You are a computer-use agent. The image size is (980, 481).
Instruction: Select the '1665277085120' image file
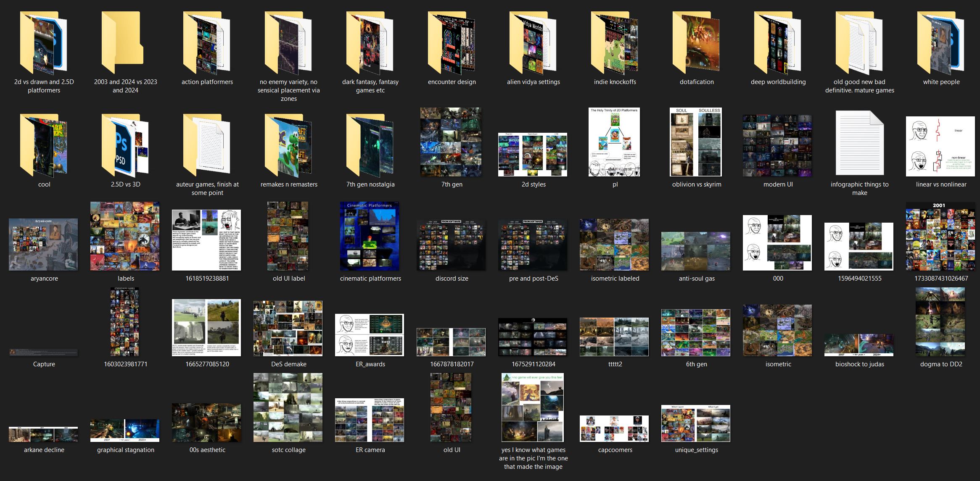[x=206, y=328]
